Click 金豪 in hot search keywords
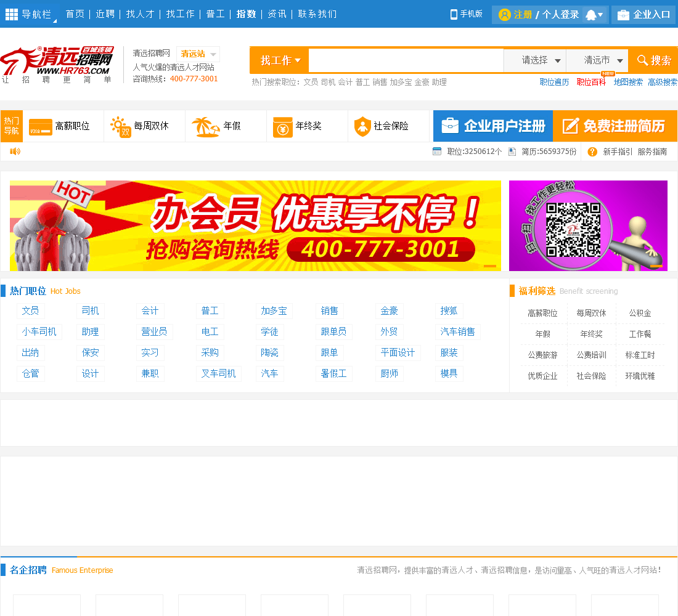Screen dimensions: 678x616 click(422, 82)
